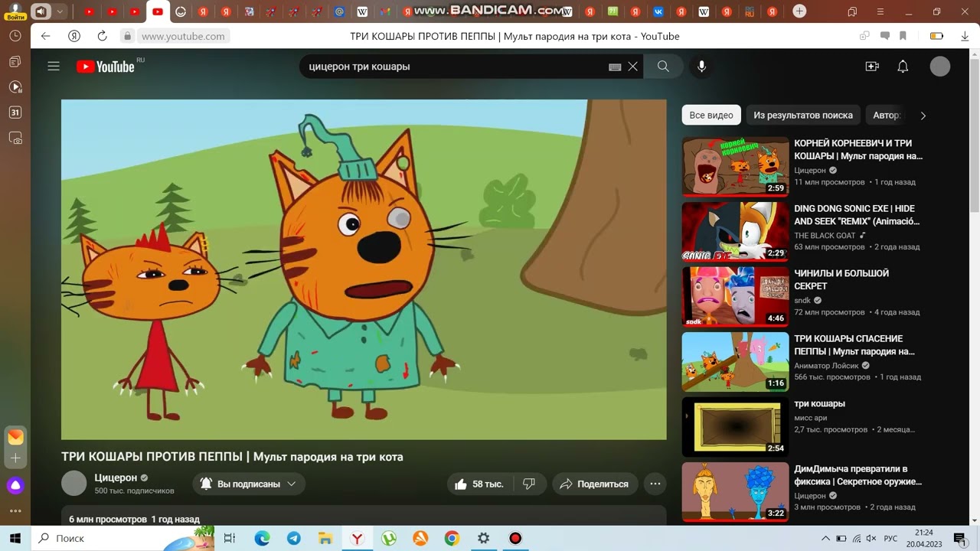Viewport: 980px width, 551px height.
Task: Open browser downloads arrow
Action: (x=964, y=36)
